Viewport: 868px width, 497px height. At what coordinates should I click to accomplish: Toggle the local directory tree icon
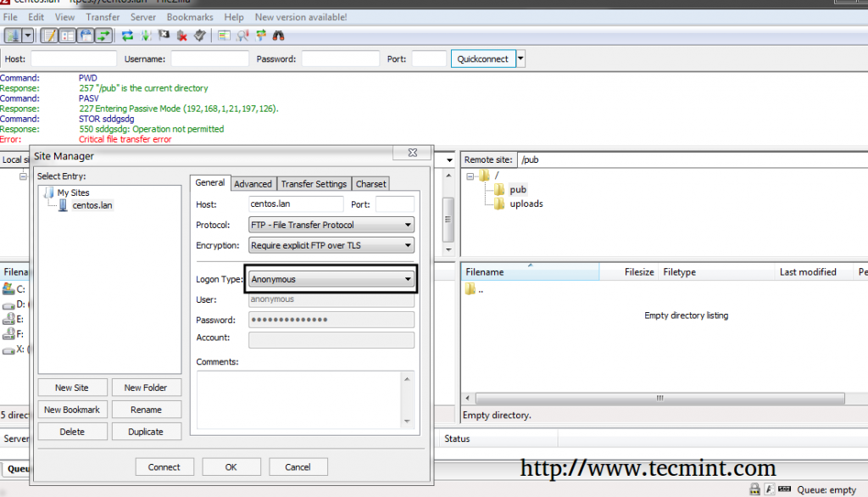pos(66,35)
